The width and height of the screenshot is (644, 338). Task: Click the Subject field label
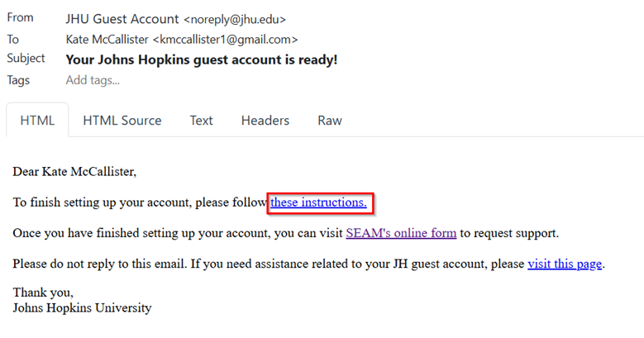pos(26,59)
